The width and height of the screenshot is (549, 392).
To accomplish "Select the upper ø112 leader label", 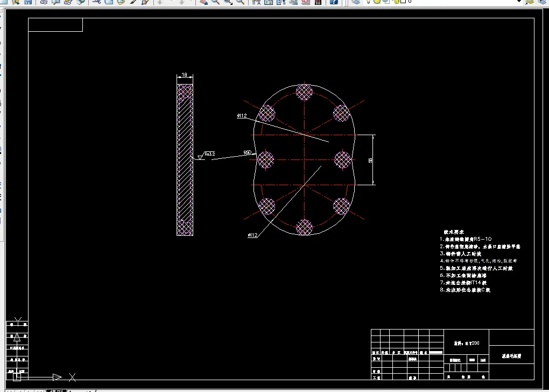I will tap(242, 115).
